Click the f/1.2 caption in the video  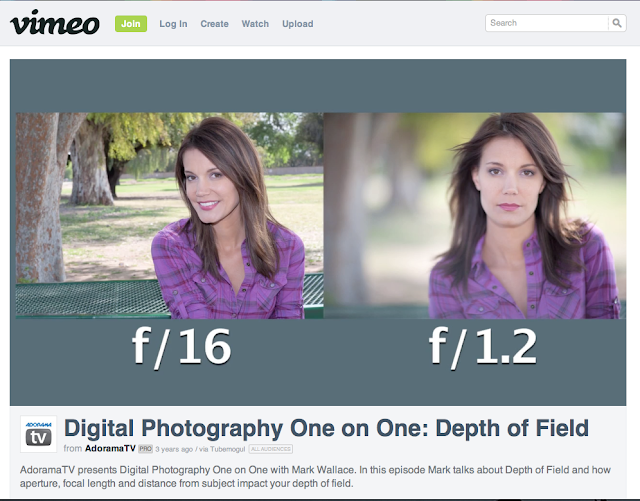483,347
